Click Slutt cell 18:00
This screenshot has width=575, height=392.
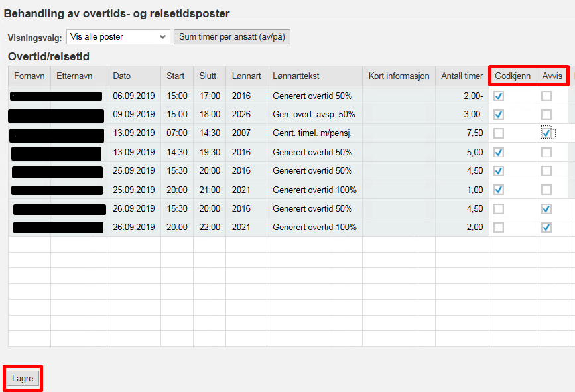pyautogui.click(x=210, y=114)
